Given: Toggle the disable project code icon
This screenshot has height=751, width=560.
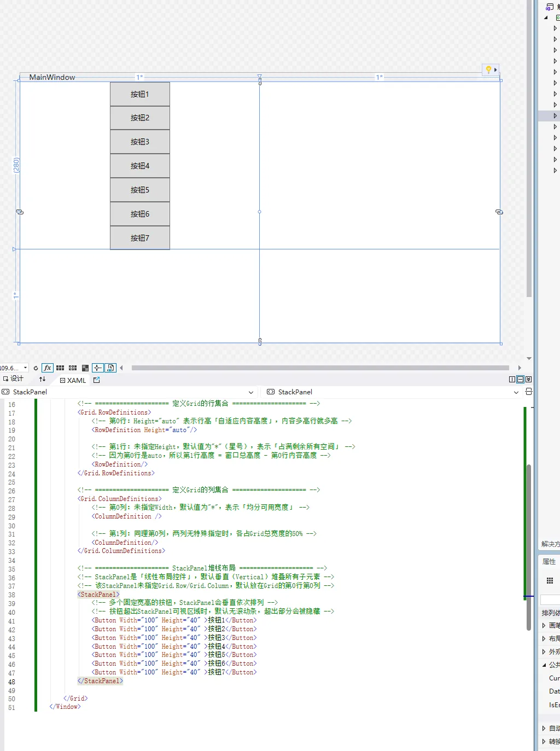Looking at the screenshot, I should [110, 368].
